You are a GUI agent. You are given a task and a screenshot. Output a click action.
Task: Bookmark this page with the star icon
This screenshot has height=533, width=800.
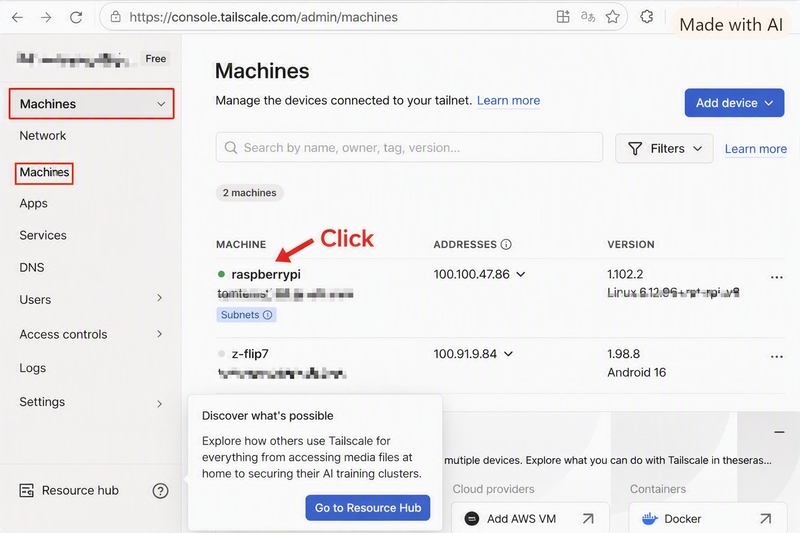(x=613, y=17)
